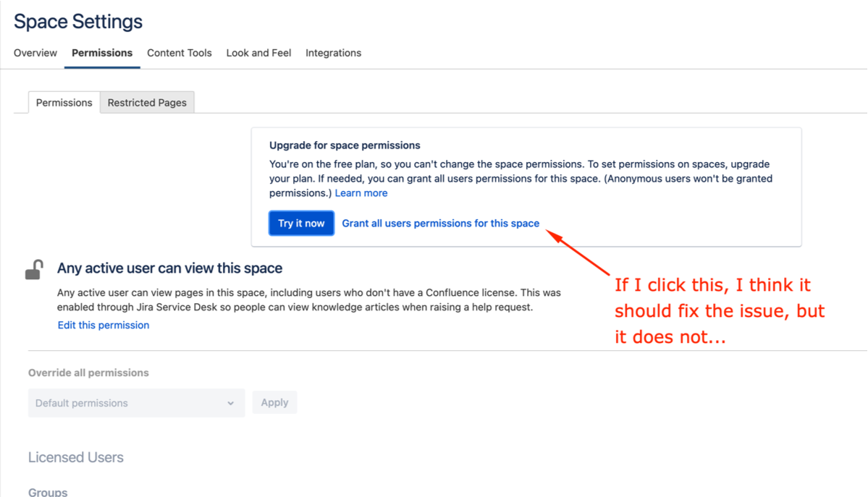Click the Groups label
868x497 pixels.
[49, 491]
